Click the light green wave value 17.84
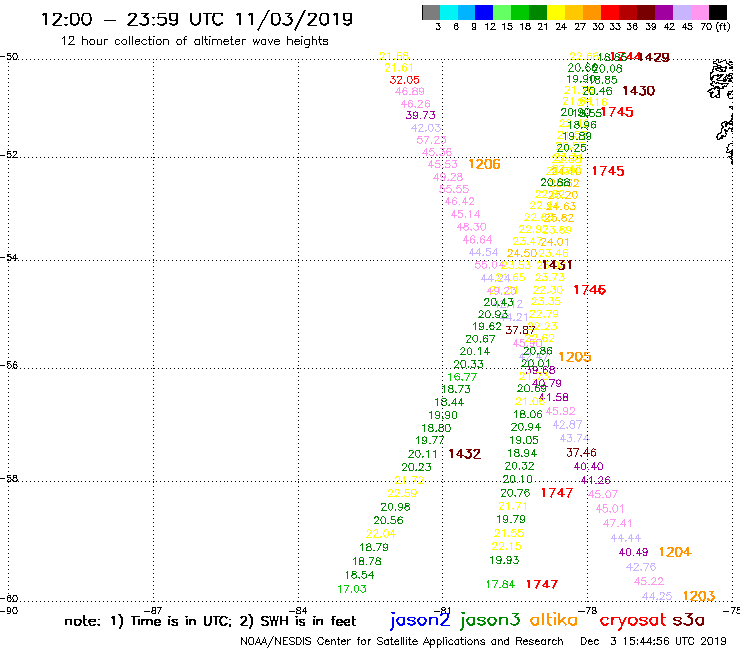 [x=500, y=584]
